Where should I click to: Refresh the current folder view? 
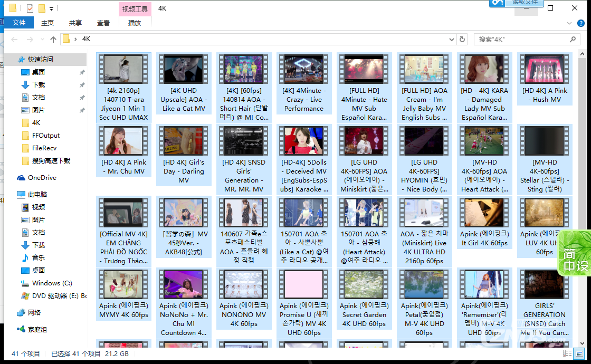(x=462, y=39)
